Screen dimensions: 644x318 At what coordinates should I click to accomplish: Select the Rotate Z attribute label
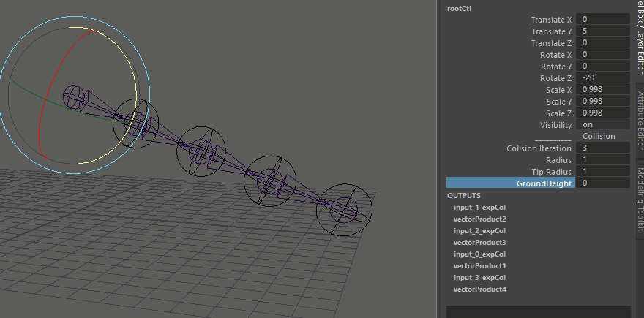point(555,78)
